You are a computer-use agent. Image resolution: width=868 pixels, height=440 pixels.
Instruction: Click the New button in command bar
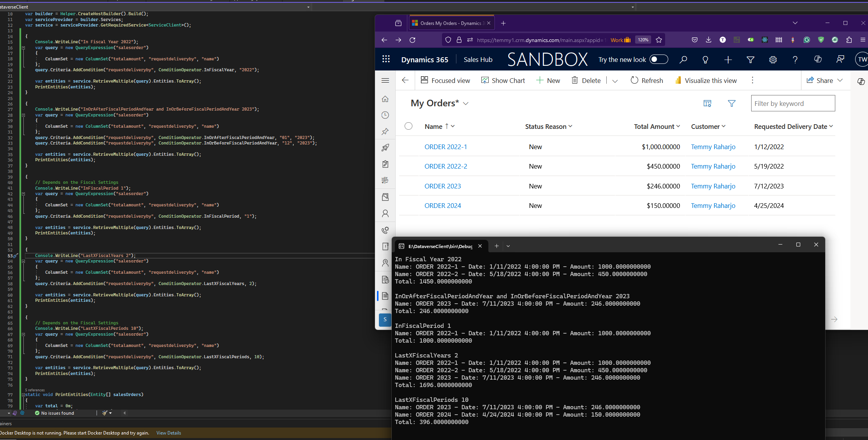tap(548, 80)
